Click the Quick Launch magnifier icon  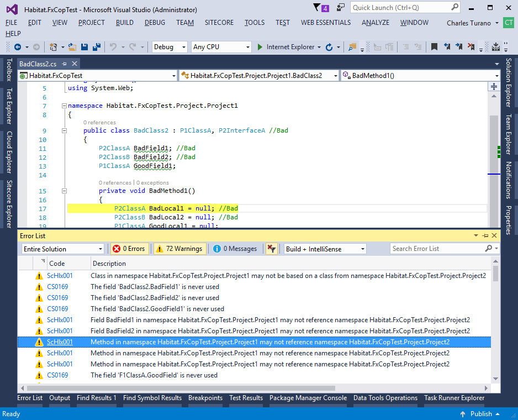point(455,7)
